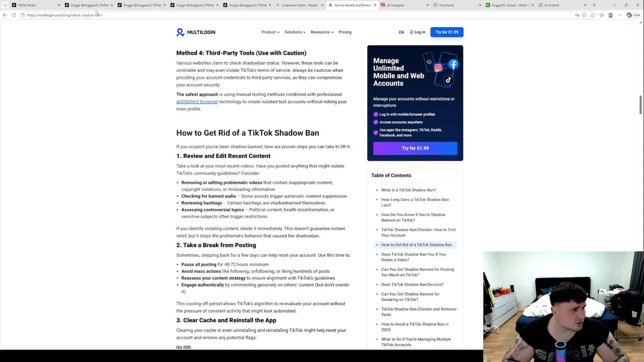Open the favorites list icon

point(601,15)
